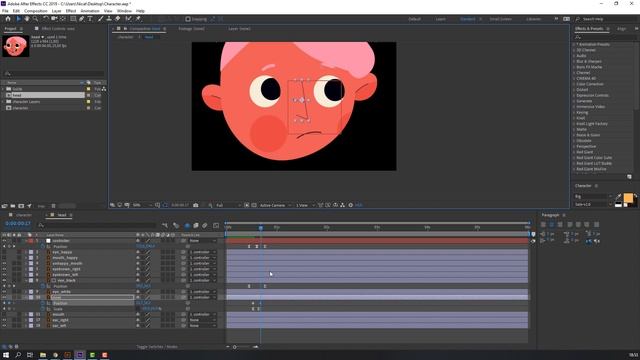
Task: Click the head composition thumbnail in Project
Action: coord(16,46)
